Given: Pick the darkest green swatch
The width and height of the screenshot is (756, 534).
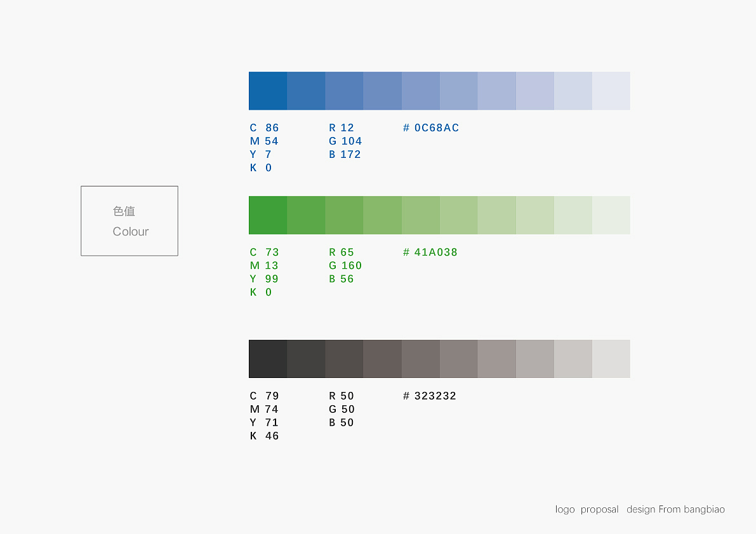Looking at the screenshot, I should point(268,215).
